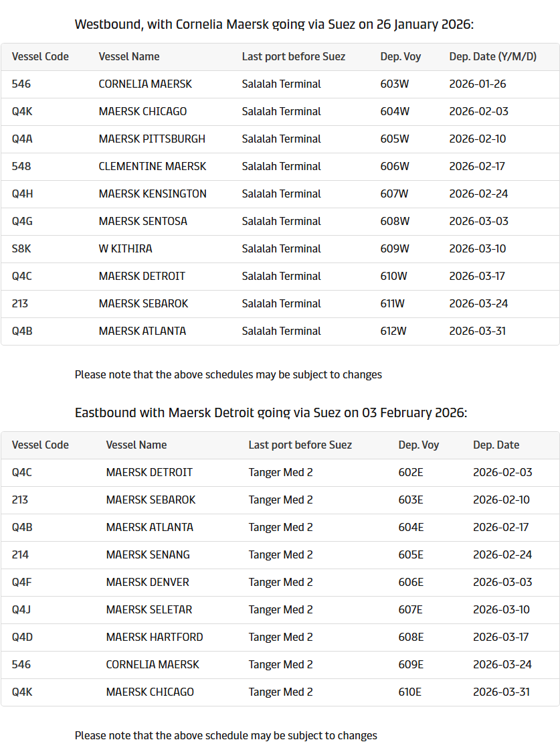Select the MAERSK SELETAR table entry
560x750 pixels.
point(149,609)
